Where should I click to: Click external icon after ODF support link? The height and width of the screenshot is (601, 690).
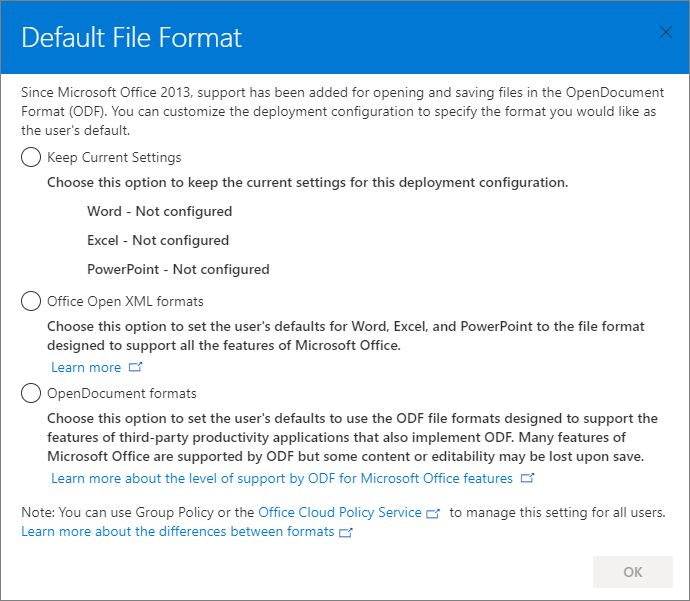(x=527, y=478)
